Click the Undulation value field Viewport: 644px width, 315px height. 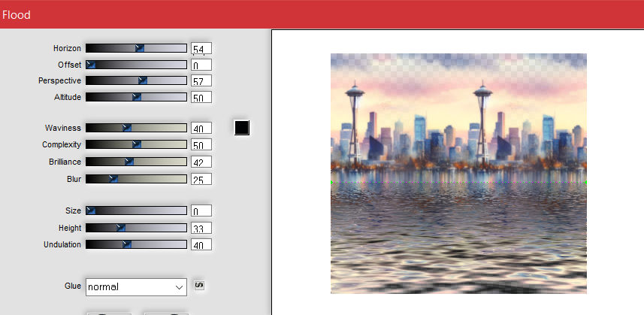(201, 244)
